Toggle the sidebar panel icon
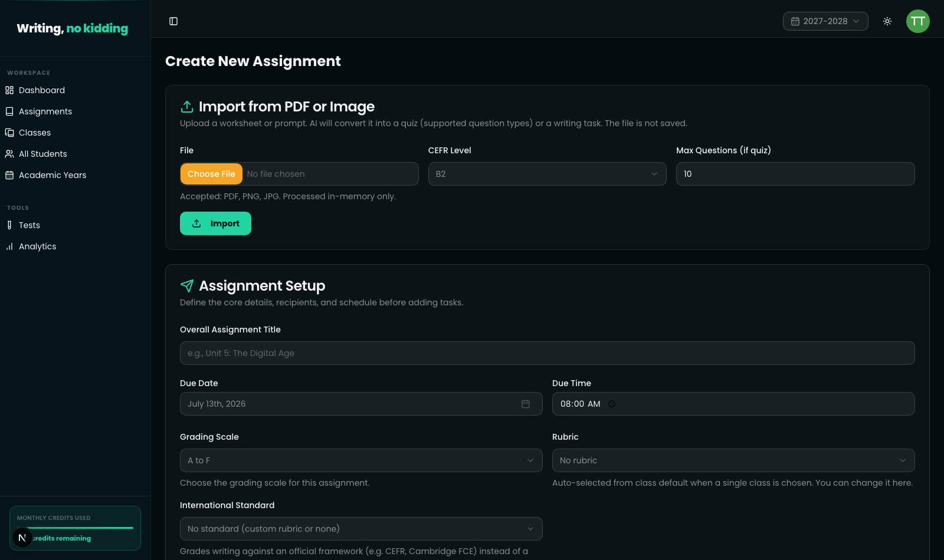This screenshot has width=944, height=560. point(173,21)
